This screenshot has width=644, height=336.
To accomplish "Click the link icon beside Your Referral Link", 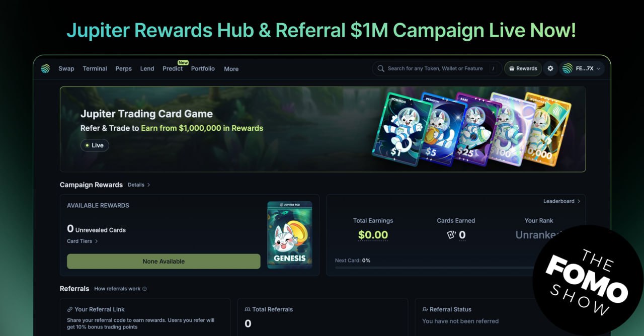I will point(70,309).
